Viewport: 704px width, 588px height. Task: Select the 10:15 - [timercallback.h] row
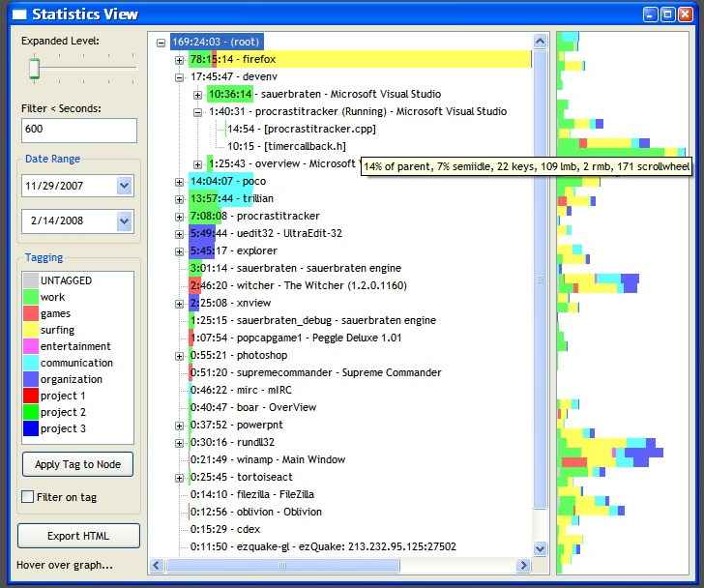click(286, 146)
